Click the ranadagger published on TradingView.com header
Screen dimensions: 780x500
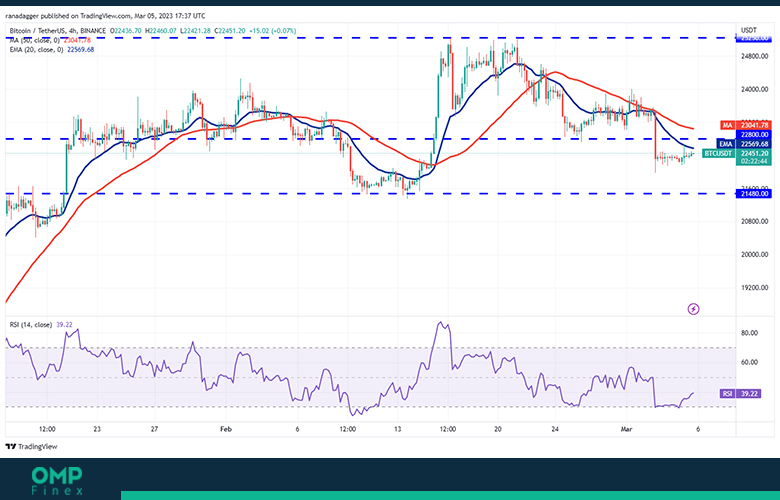(105, 16)
